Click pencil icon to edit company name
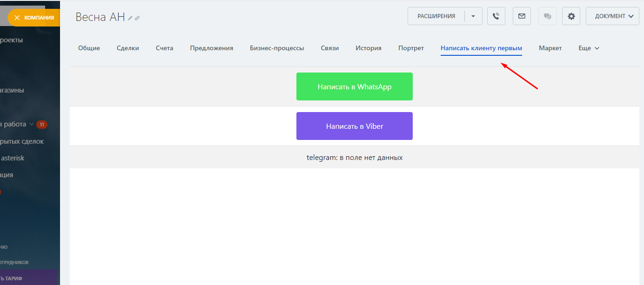Image resolution: width=644 pixels, height=285 pixels. pyautogui.click(x=130, y=18)
